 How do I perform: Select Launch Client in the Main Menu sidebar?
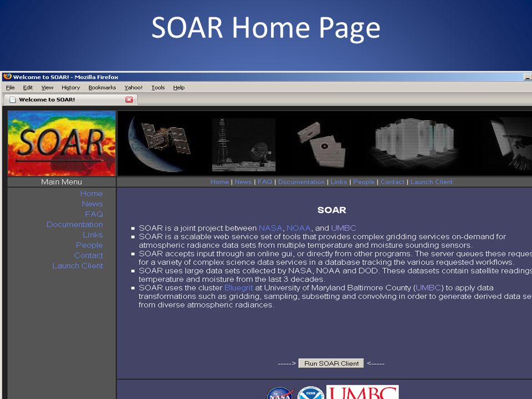pyautogui.click(x=78, y=265)
